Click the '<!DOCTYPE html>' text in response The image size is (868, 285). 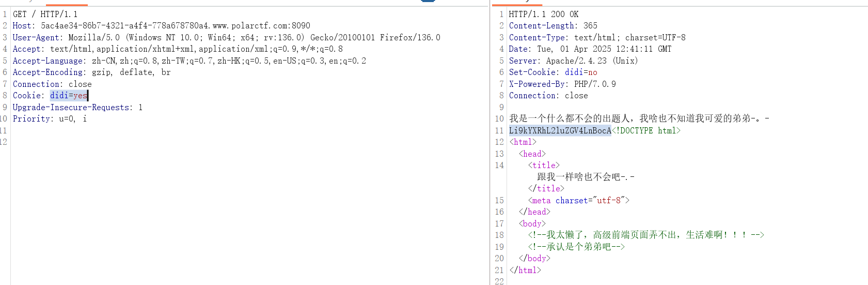pos(646,130)
